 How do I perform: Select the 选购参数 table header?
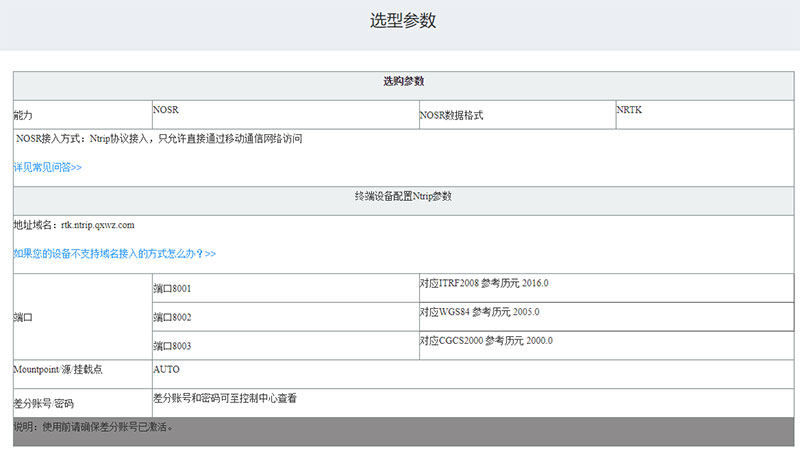(x=403, y=81)
